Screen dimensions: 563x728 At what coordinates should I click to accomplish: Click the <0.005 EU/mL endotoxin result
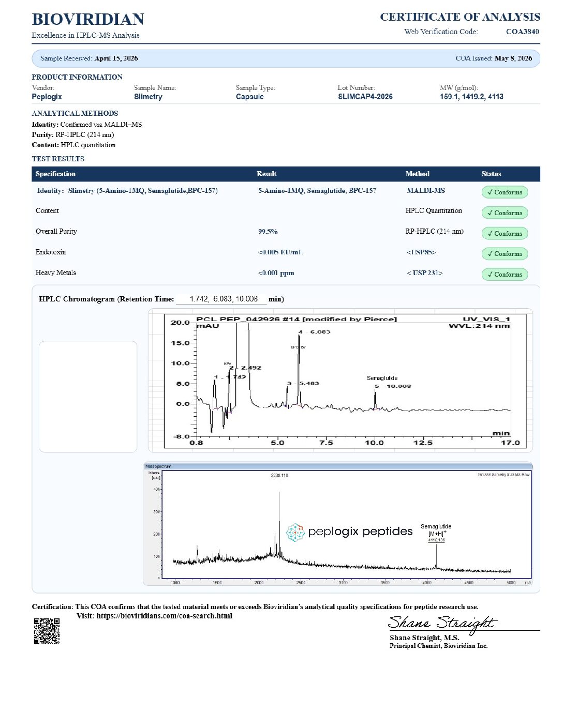click(280, 252)
